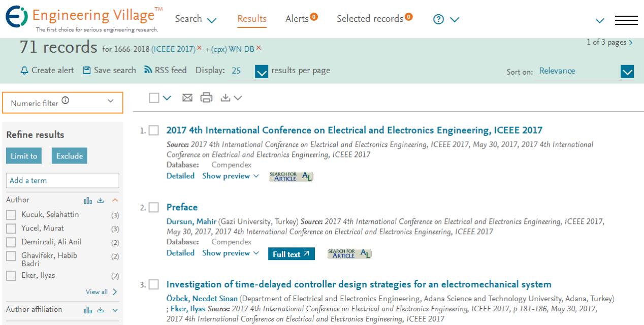Screen dimensions: 644x325
Task: Open the Sort on Relevance dropdown
Action: pos(628,72)
